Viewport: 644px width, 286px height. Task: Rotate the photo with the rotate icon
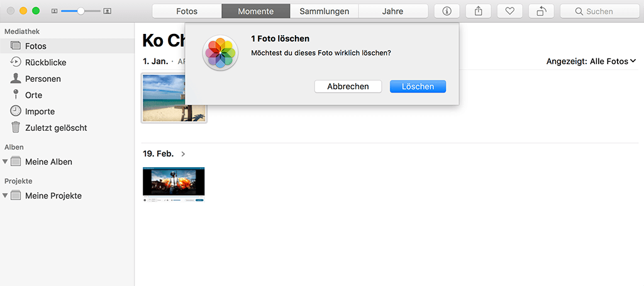(541, 11)
